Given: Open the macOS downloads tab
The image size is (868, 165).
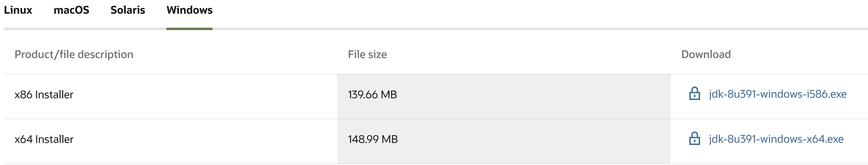Looking at the screenshot, I should [71, 10].
